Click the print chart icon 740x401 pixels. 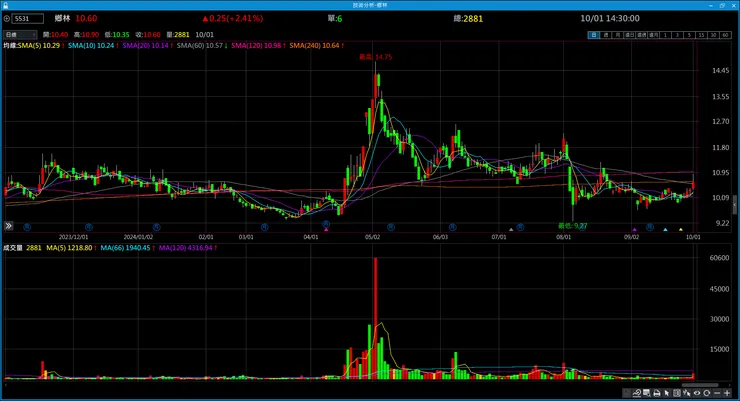pos(656,393)
